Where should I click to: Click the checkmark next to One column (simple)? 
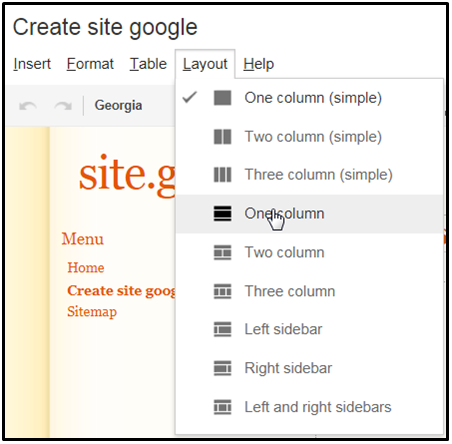pos(190,97)
